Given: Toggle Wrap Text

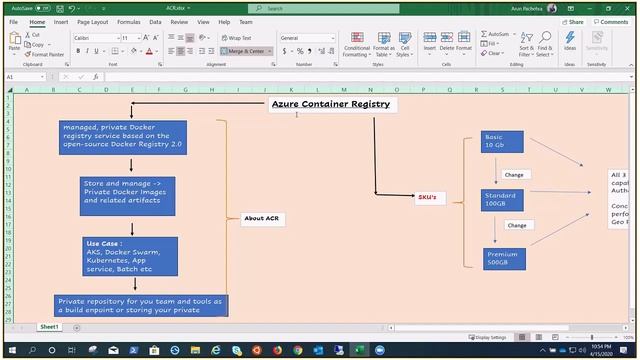Looking at the screenshot, I should tap(236, 38).
